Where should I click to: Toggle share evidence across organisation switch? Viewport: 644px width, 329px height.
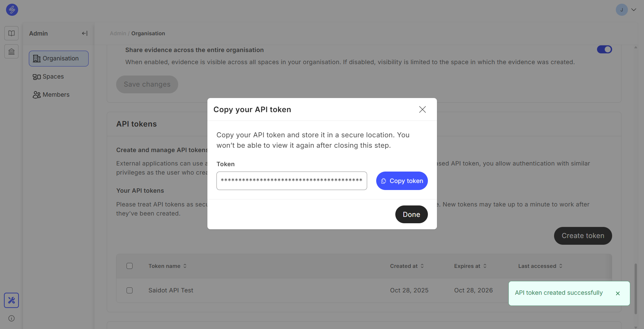tap(604, 50)
